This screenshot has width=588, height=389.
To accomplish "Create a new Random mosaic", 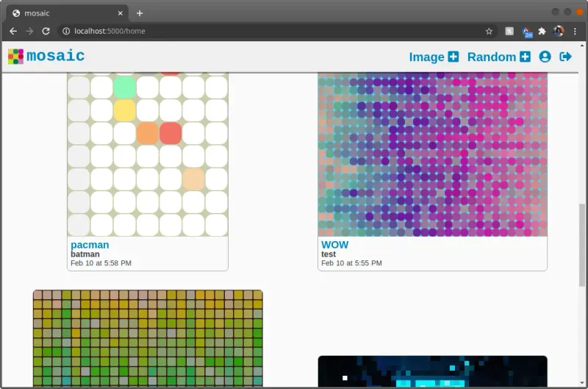I will point(498,57).
